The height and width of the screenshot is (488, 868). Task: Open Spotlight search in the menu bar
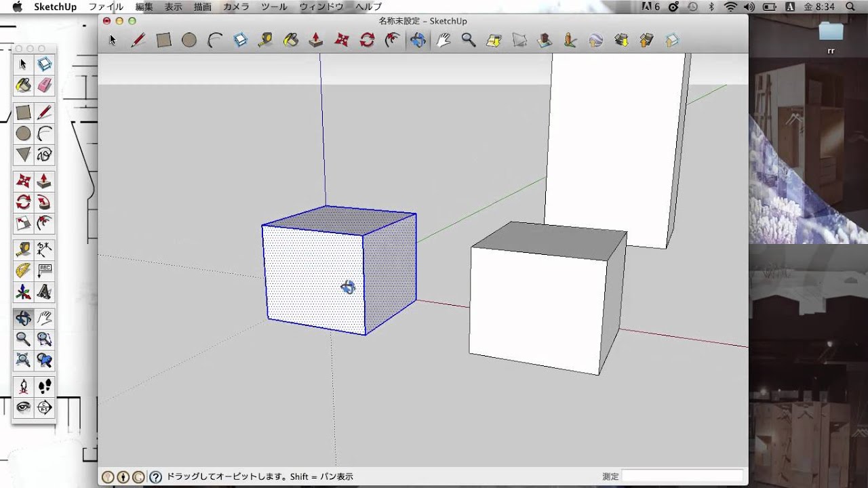point(851,7)
